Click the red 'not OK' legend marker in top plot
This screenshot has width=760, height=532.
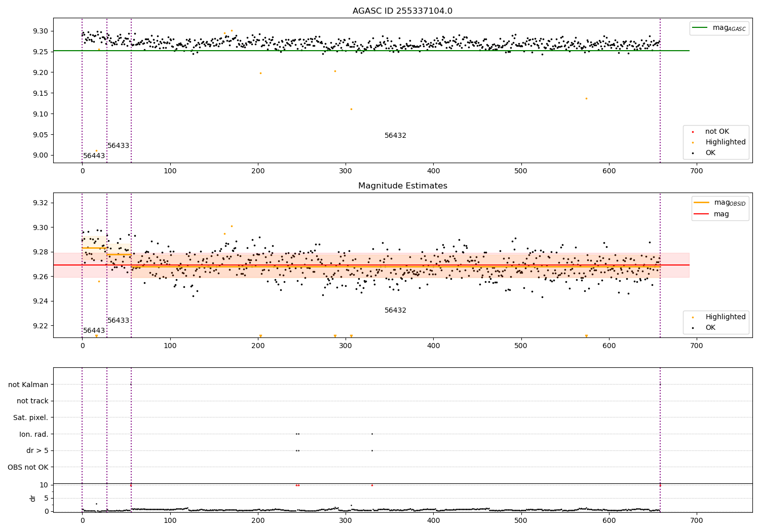pos(693,132)
